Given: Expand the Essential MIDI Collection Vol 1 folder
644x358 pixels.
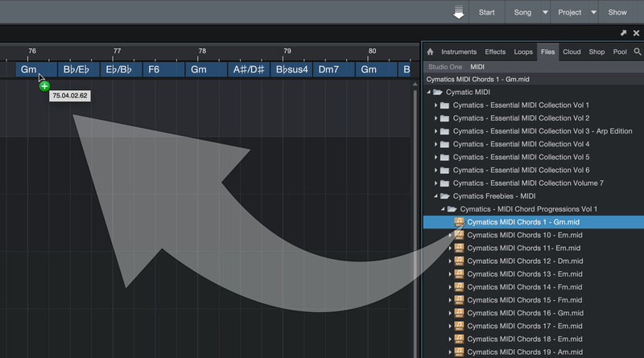Looking at the screenshot, I should point(436,105).
